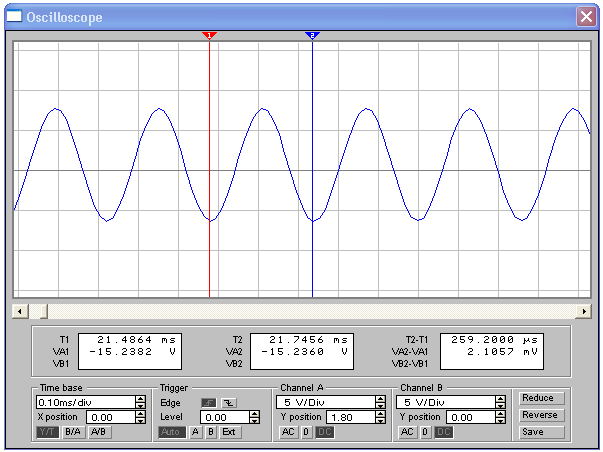603x452 pixels.
Task: Increase Channel B Y position
Action: tap(500, 414)
